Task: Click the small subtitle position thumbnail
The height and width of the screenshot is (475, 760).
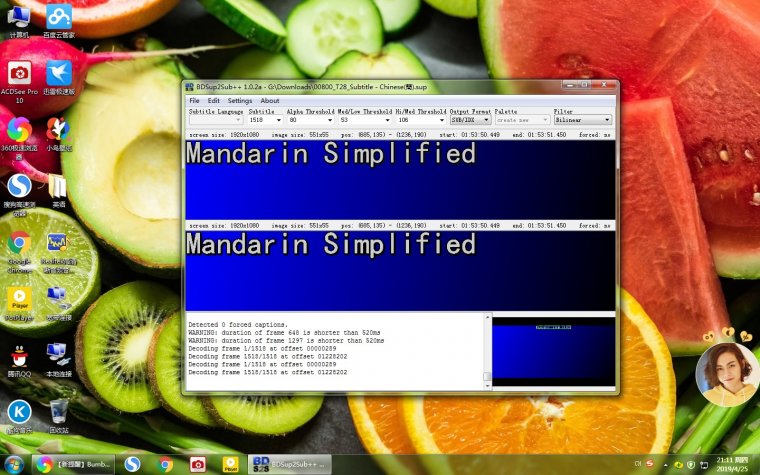Action: 554,351
